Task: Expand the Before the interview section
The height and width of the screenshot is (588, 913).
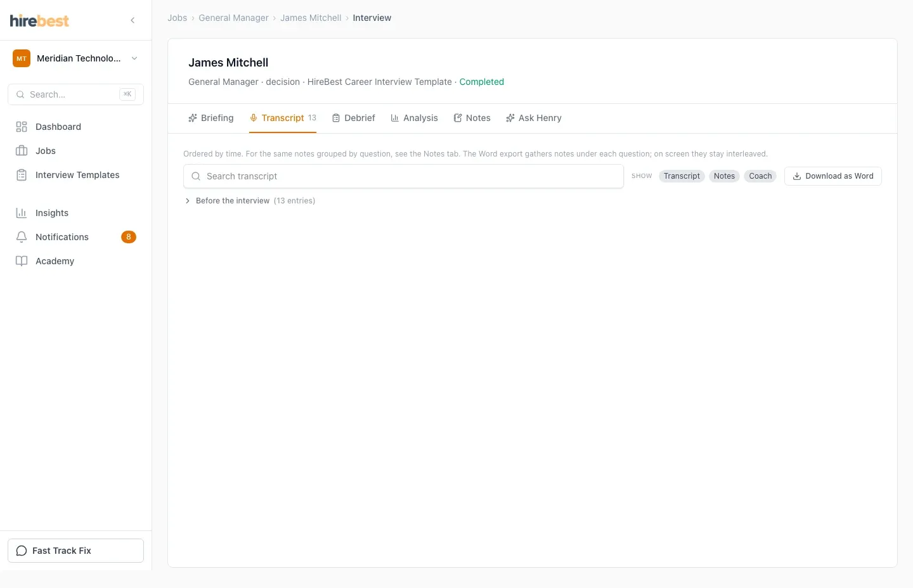Action: (250, 201)
